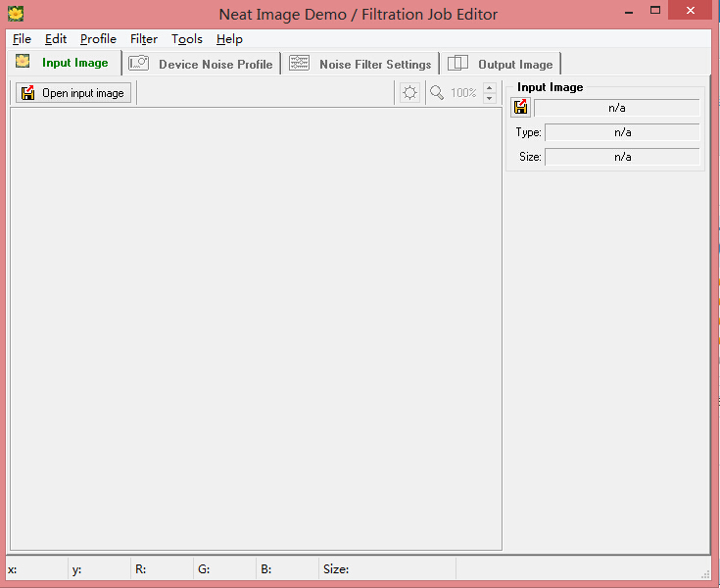Screen dimensions: 720x588
Task: Minimize the Neat Image window
Action: (x=629, y=12)
